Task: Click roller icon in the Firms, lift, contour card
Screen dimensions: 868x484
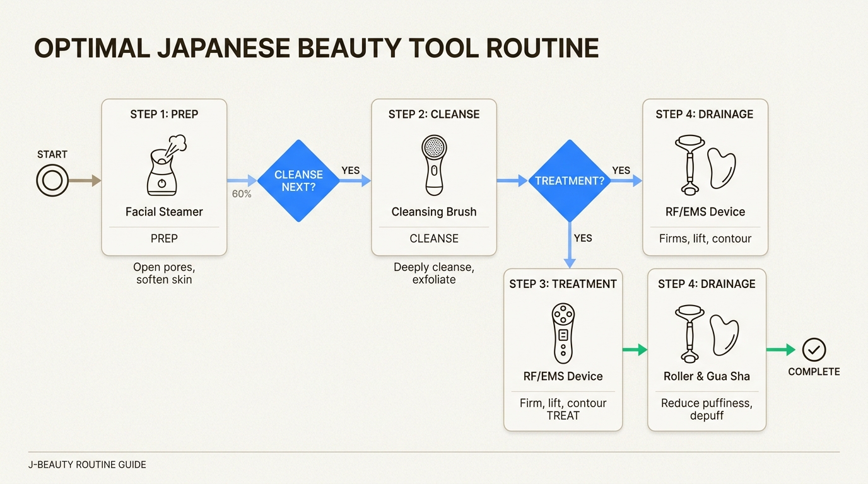Action: pyautogui.click(x=689, y=164)
